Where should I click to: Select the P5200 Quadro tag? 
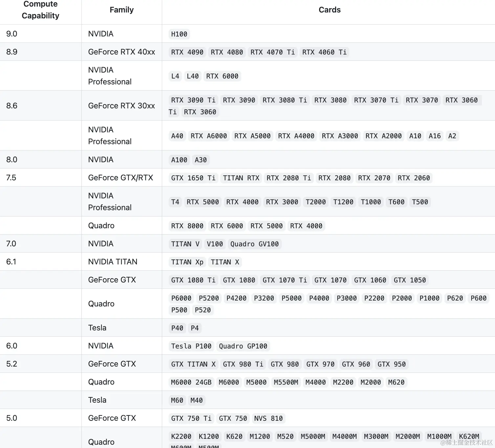click(209, 298)
